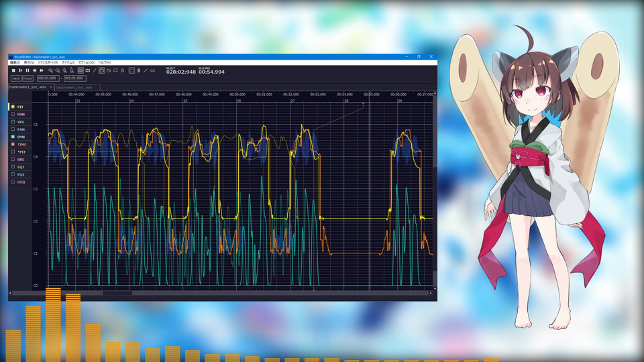644x362 pixels.
Task: Click the horizontal scrollbar right arrow
Action: (x=431, y=293)
